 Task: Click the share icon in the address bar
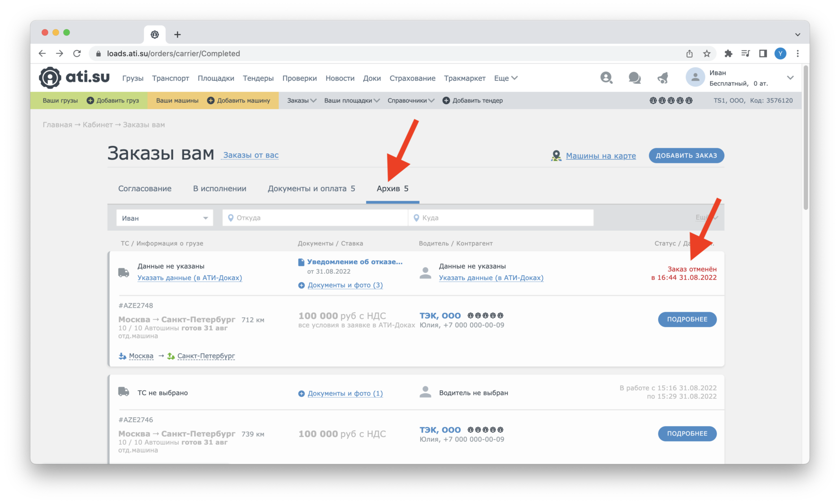click(689, 53)
